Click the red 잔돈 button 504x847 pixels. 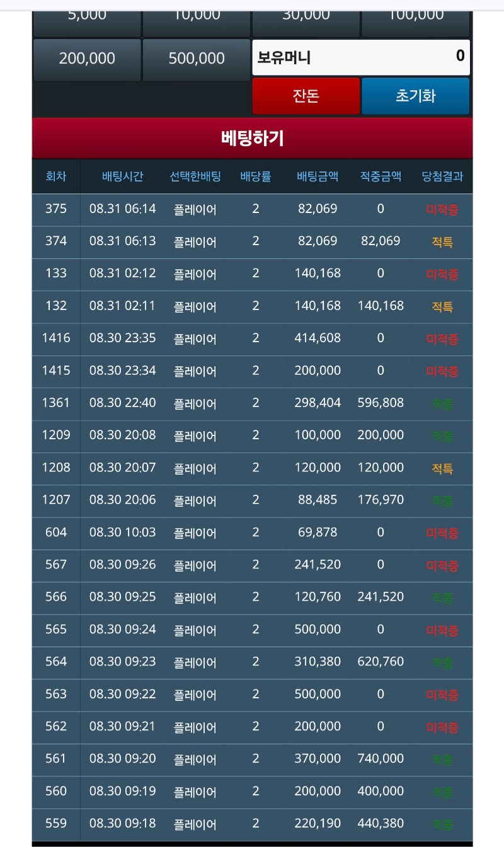click(x=306, y=96)
